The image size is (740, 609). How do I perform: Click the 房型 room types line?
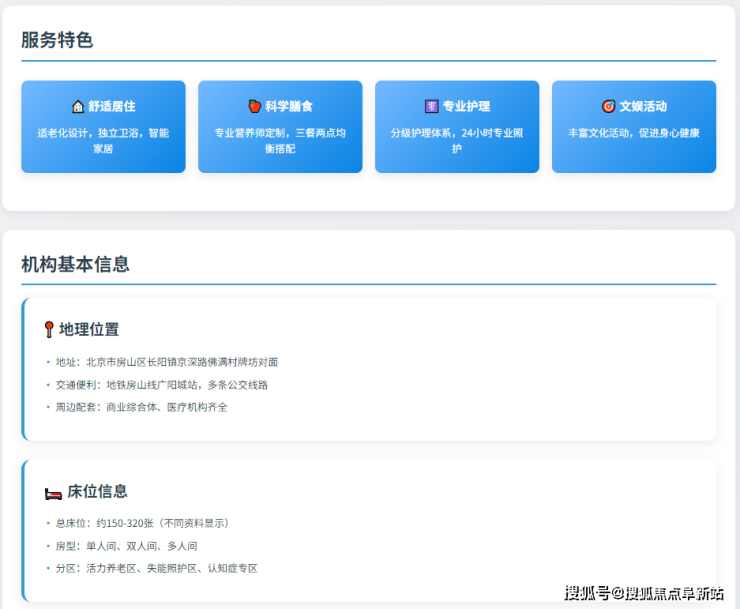[x=126, y=546]
